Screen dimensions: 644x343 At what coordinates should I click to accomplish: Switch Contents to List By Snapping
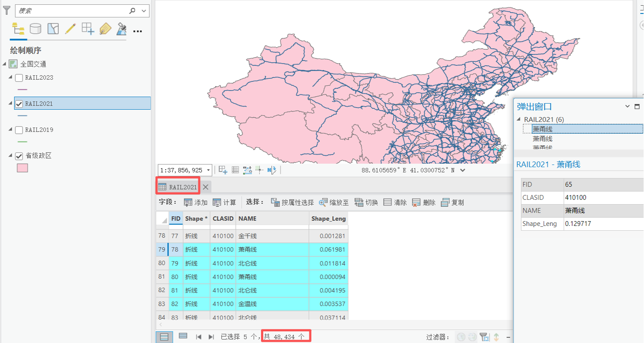[x=88, y=29]
